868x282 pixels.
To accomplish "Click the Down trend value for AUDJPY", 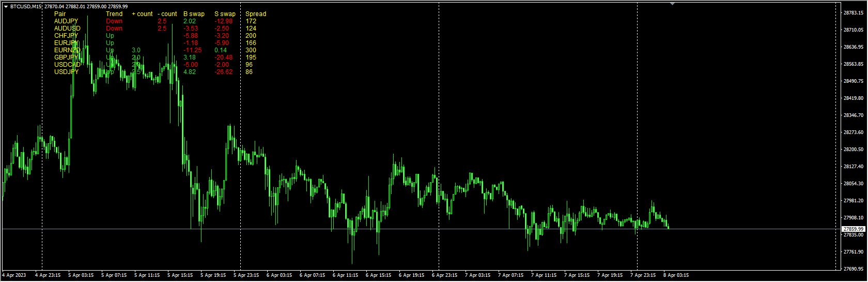I will click(x=114, y=21).
